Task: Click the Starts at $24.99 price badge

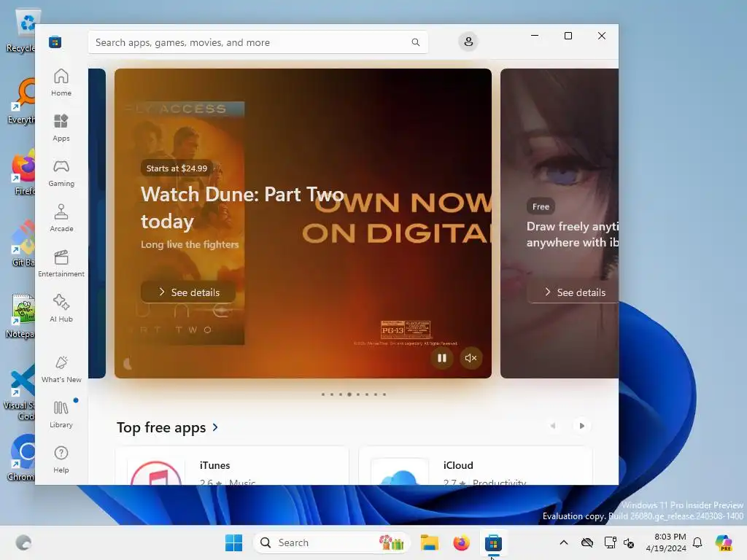Action: click(x=177, y=168)
